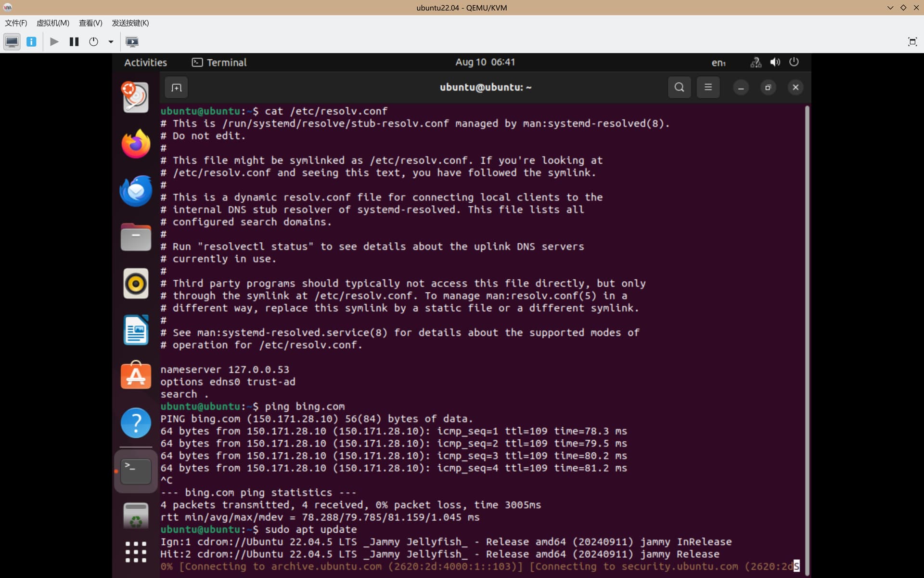Image resolution: width=924 pixels, height=578 pixels.
Task: Show the graphical console view
Action: point(12,42)
